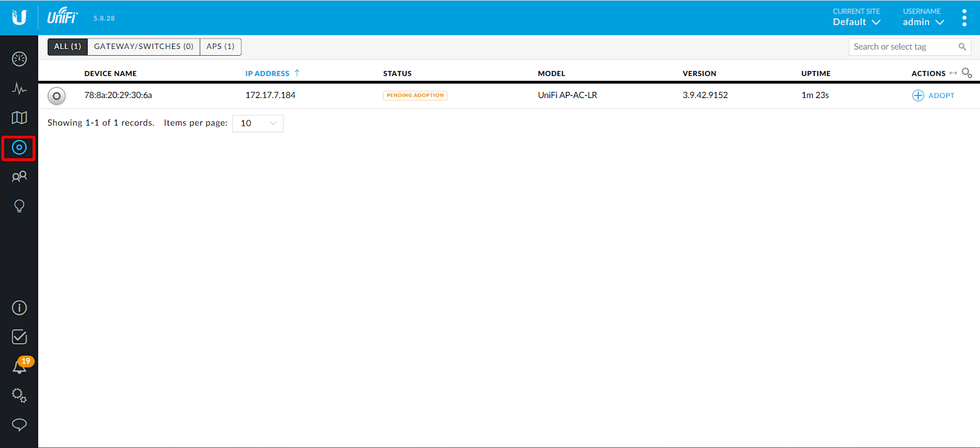This screenshot has width=980, height=448.
Task: Click the Actions column expand arrows
Action: [953, 73]
